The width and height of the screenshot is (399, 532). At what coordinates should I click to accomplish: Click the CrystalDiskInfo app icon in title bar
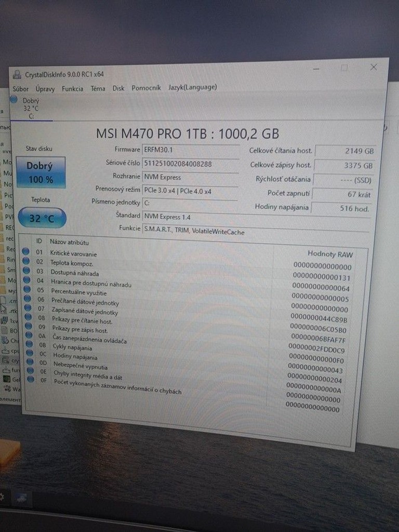click(17, 75)
